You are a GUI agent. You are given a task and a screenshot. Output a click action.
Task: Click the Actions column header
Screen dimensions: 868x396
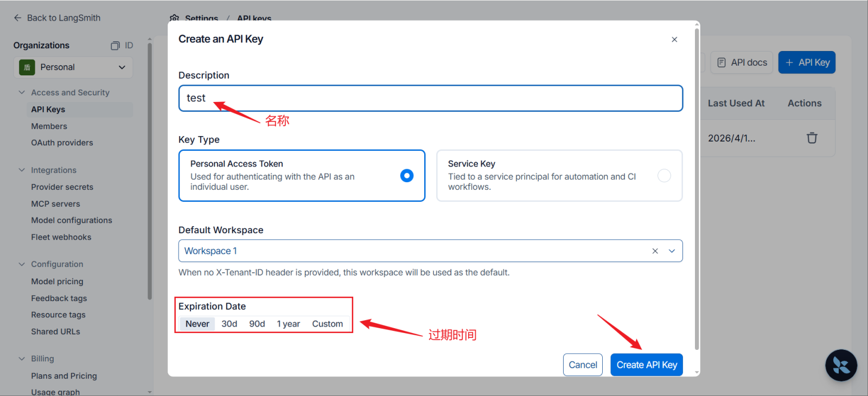[x=805, y=103]
